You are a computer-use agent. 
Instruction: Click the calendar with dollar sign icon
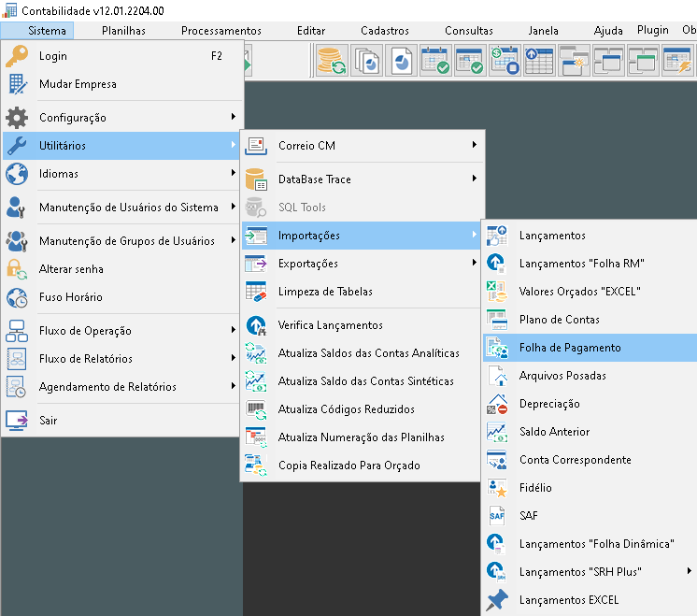505,61
